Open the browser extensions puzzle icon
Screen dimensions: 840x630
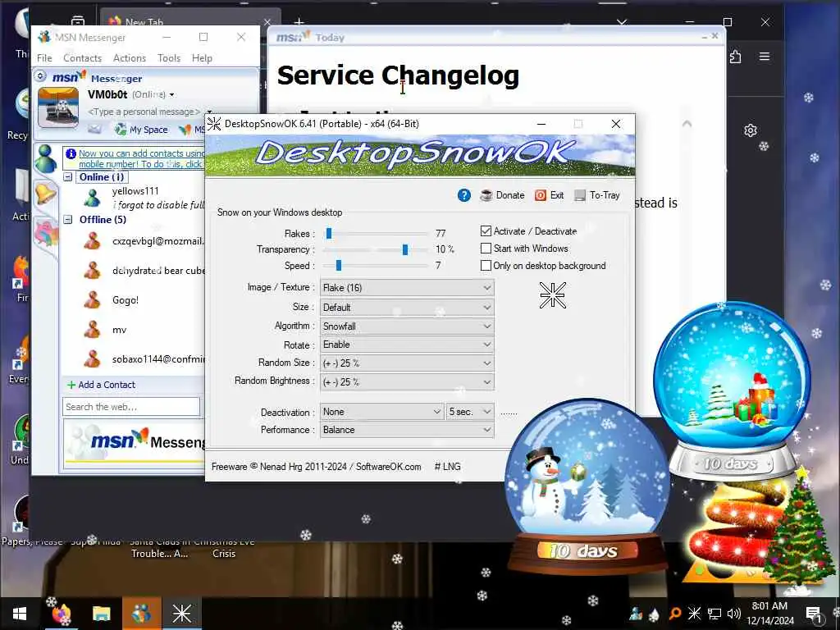coord(736,57)
